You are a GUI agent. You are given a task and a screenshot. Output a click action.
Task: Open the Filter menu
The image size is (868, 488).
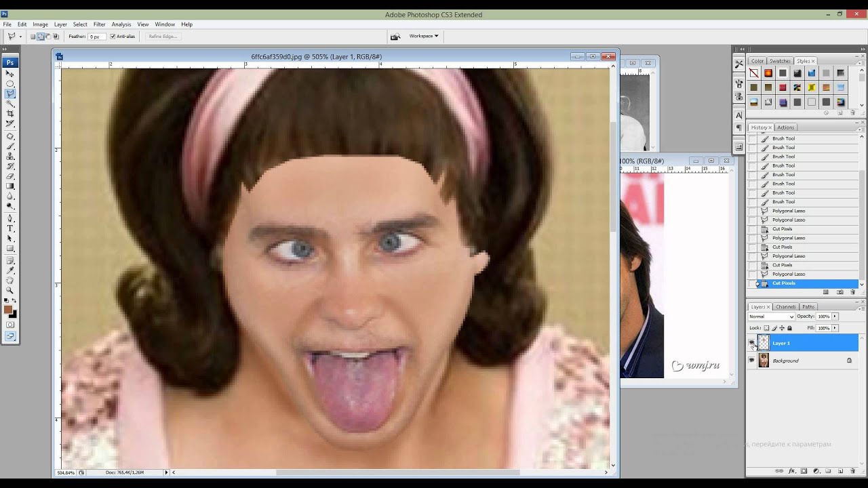coord(99,24)
